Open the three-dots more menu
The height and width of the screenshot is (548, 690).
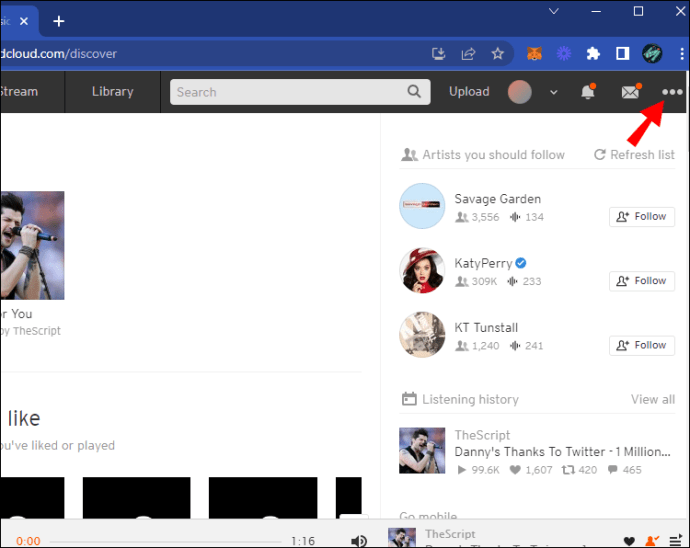[672, 92]
